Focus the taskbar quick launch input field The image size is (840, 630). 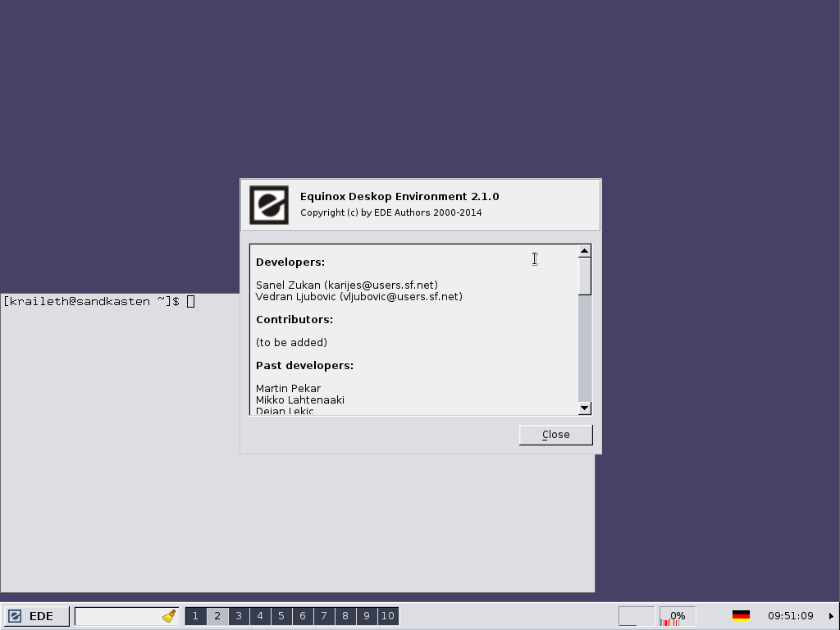coord(117,616)
